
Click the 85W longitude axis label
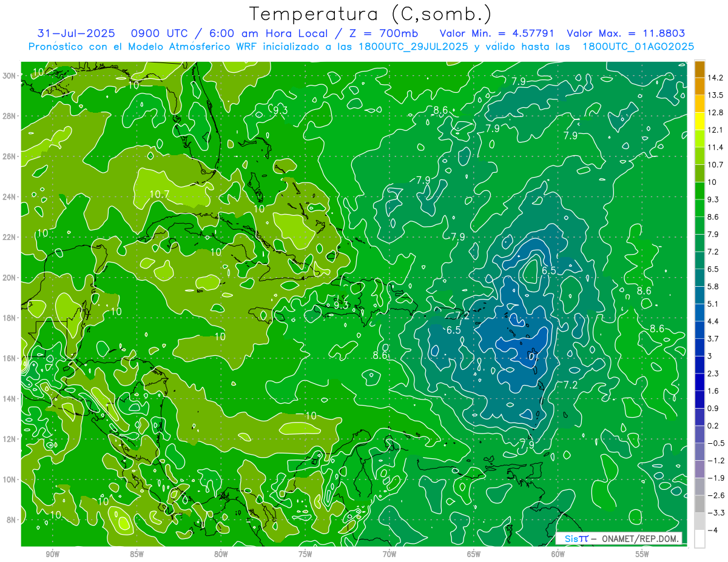136,554
